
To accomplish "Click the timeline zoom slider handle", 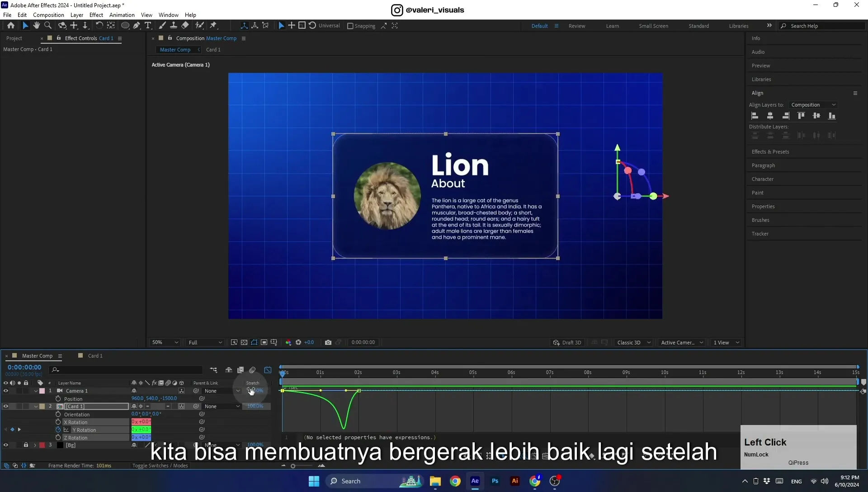I will (293, 466).
